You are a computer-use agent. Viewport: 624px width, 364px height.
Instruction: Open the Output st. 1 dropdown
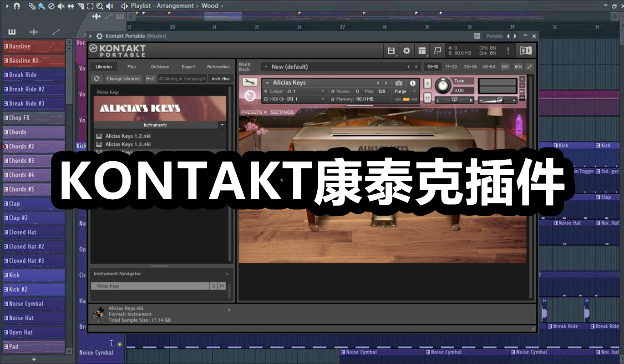(x=323, y=91)
